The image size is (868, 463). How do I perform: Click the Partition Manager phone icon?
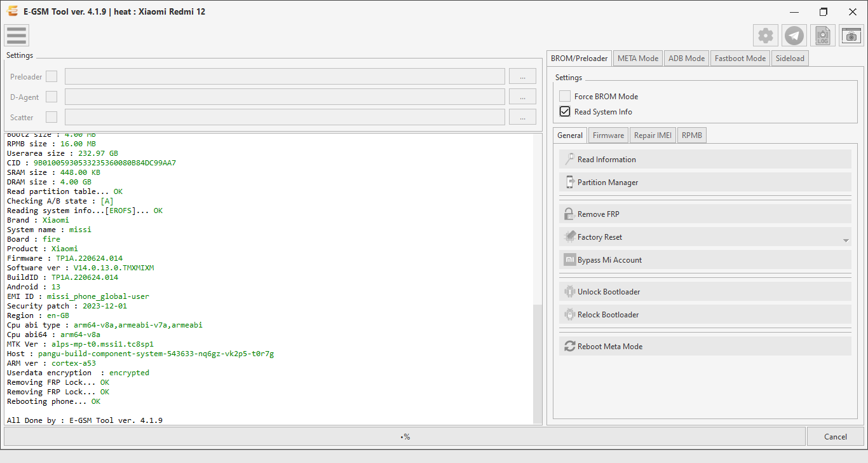(569, 182)
